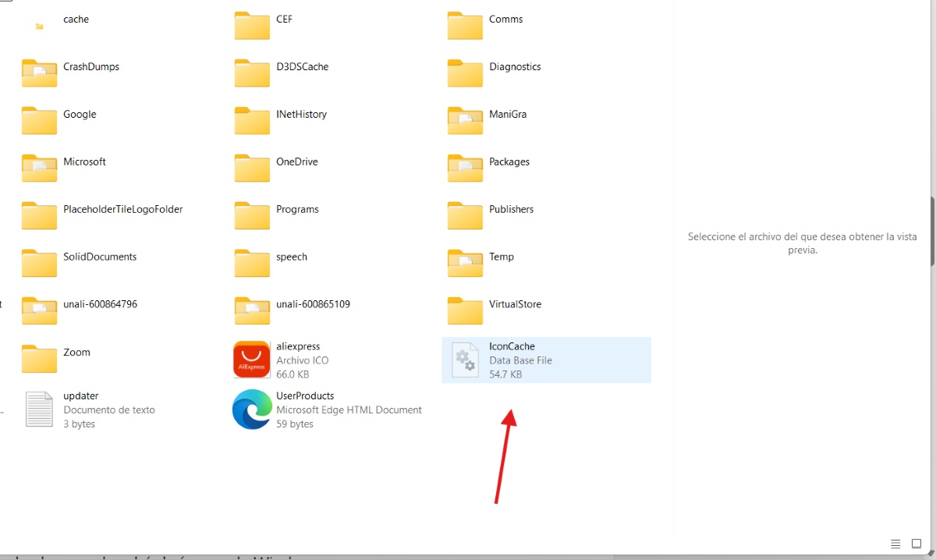
Task: Open the UserProducts Edge HTML document
Action: point(305,409)
